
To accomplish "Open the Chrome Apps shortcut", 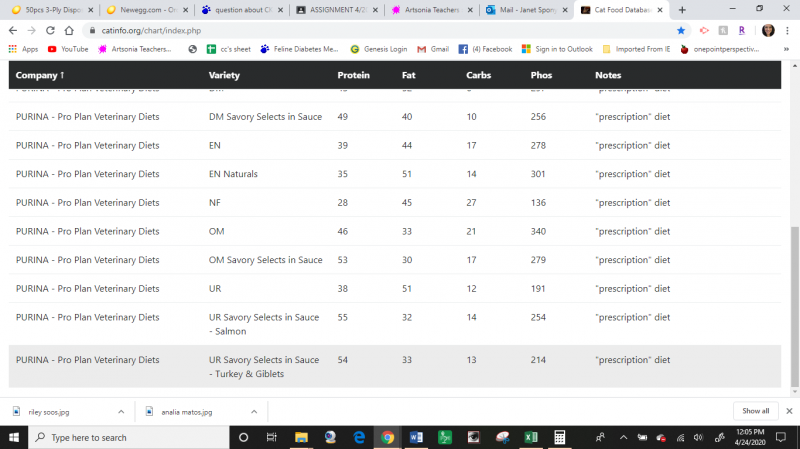I will coord(24,49).
